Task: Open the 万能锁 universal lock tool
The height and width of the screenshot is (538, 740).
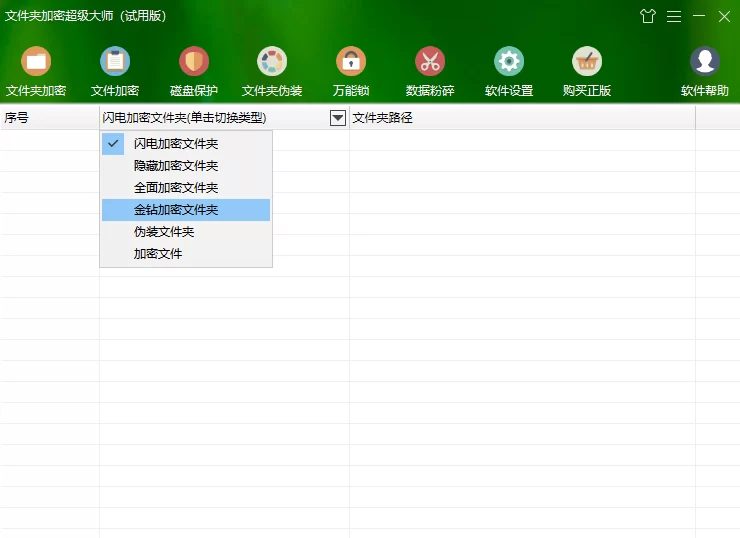Action: coord(351,71)
